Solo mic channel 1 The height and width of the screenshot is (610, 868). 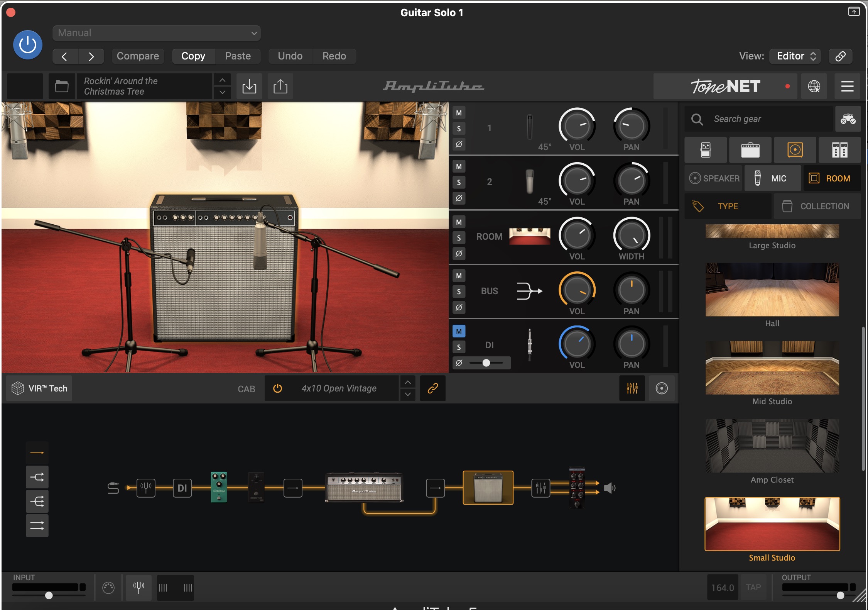[x=459, y=129]
